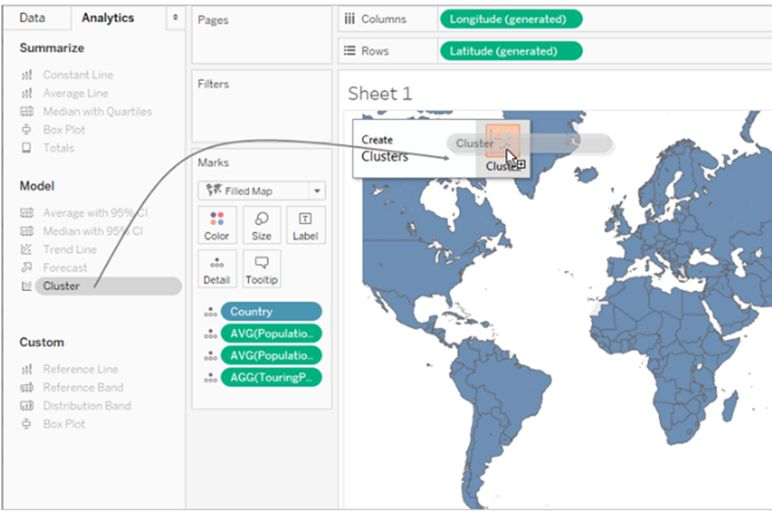Viewport: 772px width, 517px height.
Task: Click the Totals icon
Action: [x=27, y=148]
